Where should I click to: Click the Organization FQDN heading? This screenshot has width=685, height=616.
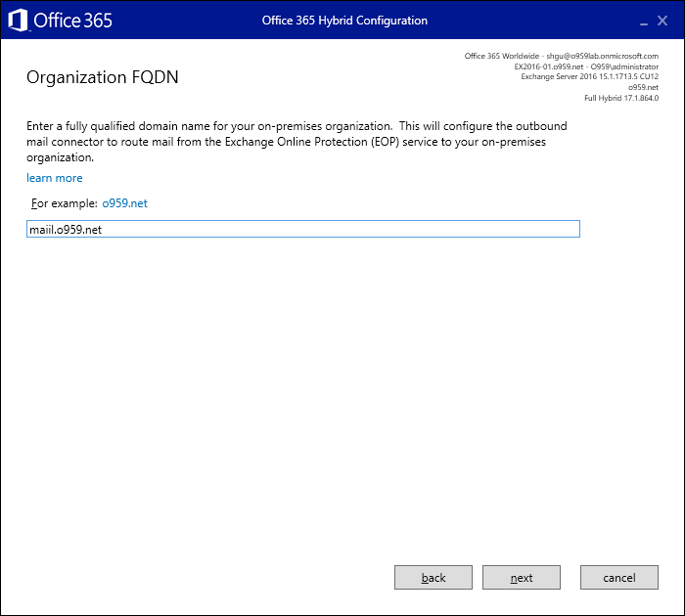pos(102,77)
